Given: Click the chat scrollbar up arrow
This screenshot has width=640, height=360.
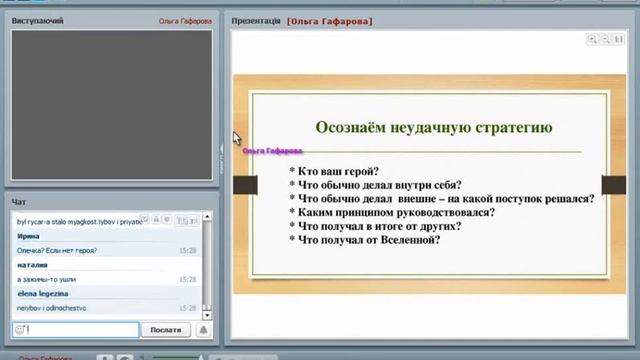Looking at the screenshot, I should coord(207,216).
